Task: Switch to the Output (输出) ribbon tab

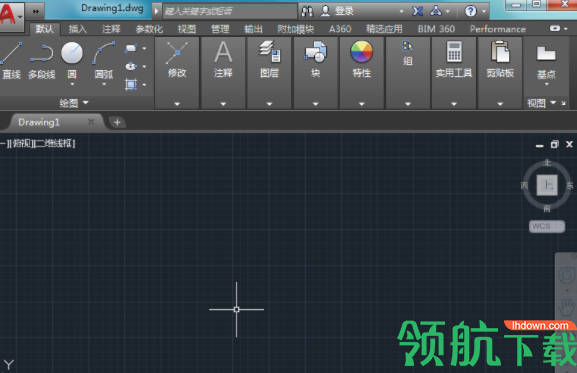Action: pyautogui.click(x=254, y=29)
